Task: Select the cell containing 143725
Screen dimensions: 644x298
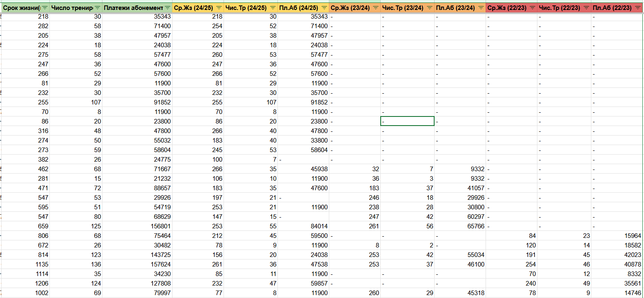Action: 137,255
